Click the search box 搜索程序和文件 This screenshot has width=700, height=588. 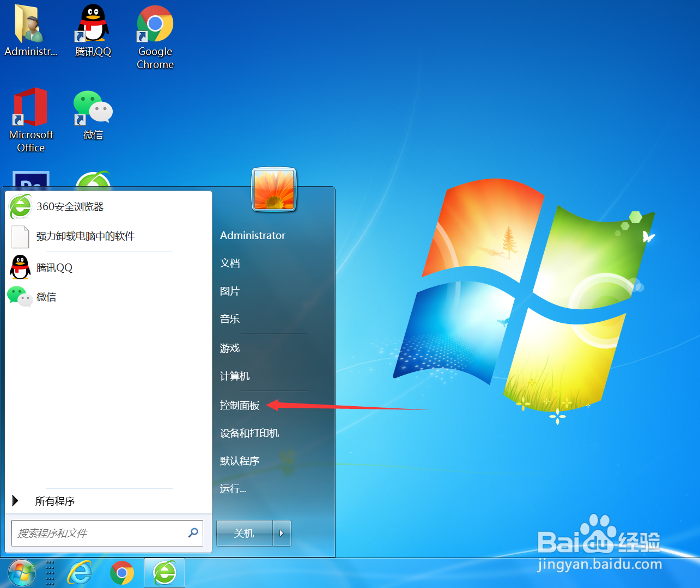[x=107, y=534]
